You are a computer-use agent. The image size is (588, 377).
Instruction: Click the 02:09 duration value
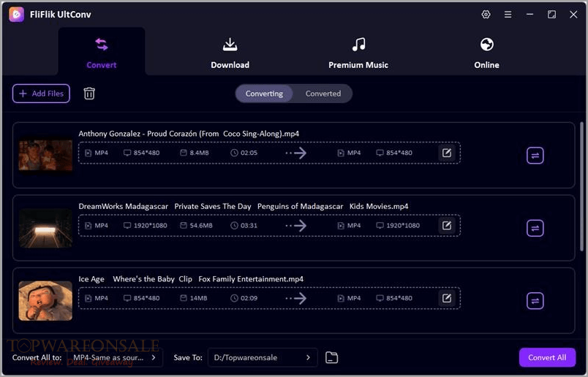point(249,298)
